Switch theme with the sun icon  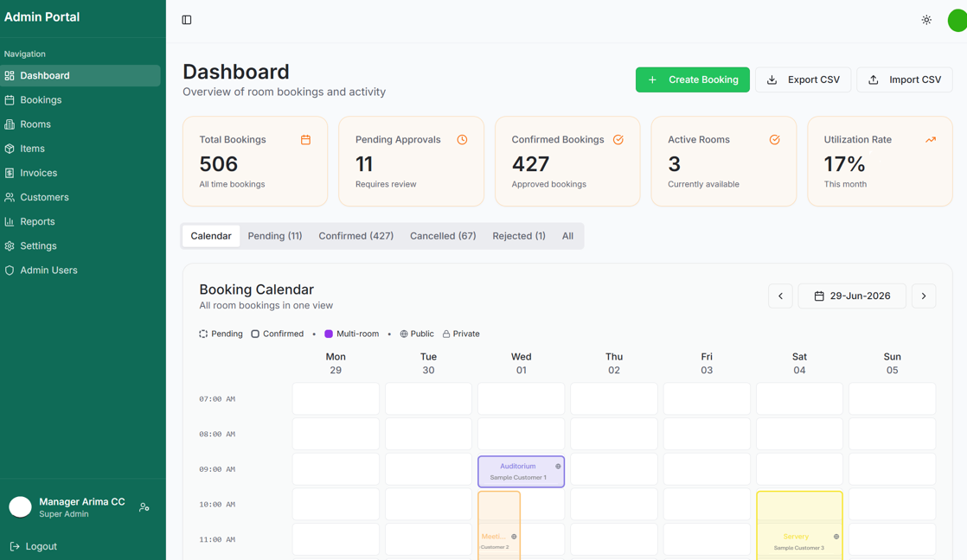pos(926,20)
